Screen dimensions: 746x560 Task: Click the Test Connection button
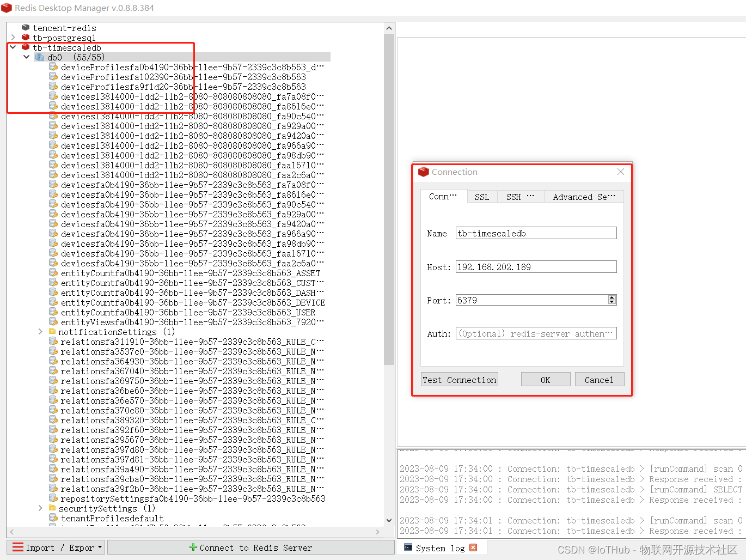coord(460,380)
